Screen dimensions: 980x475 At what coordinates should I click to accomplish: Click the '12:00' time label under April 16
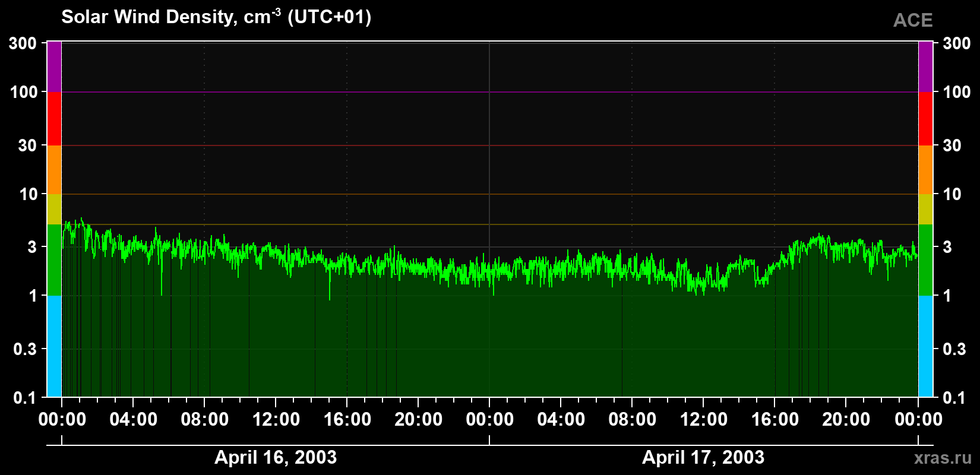coord(276,420)
